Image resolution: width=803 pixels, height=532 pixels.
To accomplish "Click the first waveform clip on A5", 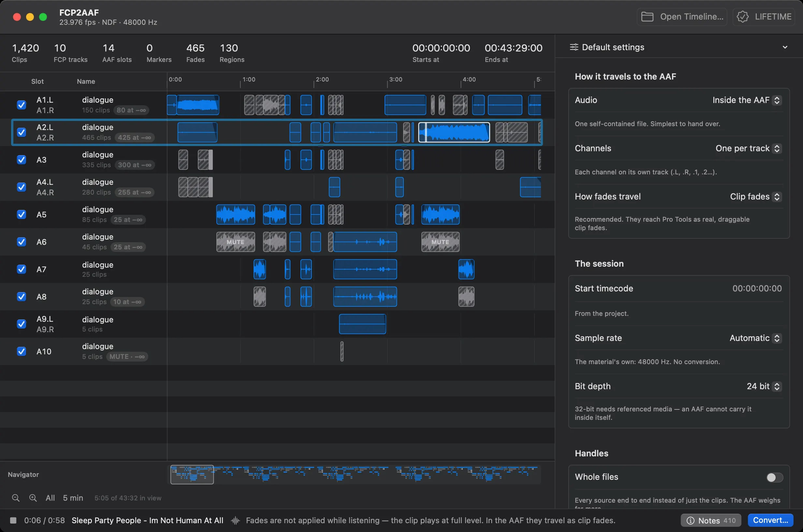I will pyautogui.click(x=236, y=214).
